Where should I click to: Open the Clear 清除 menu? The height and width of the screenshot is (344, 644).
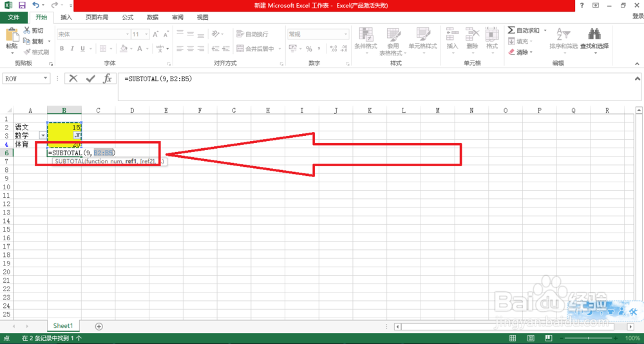tap(520, 52)
